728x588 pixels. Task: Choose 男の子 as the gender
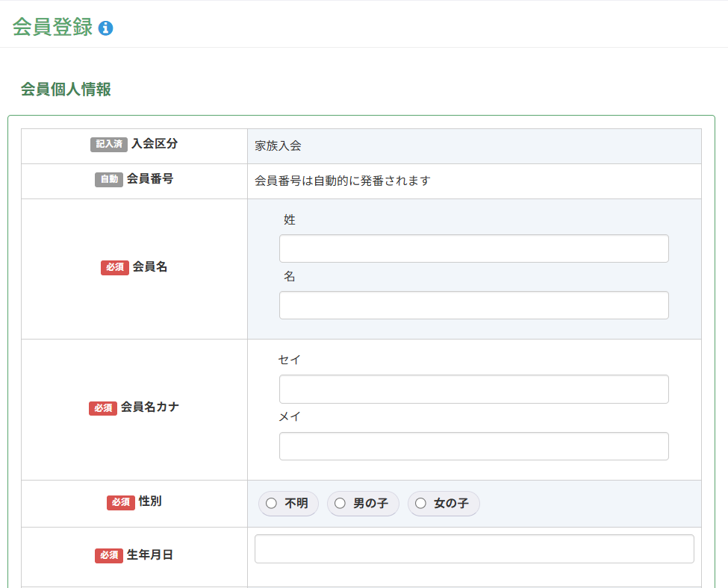(x=340, y=504)
